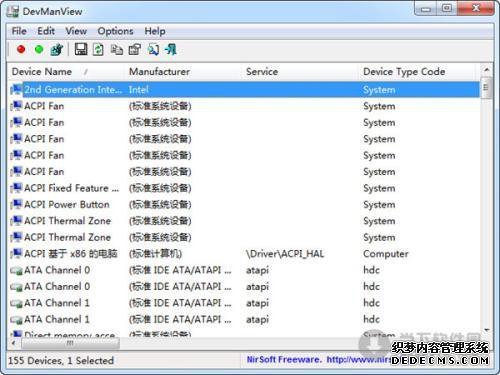500x375 pixels.
Task: Select the ACPI Power Button row
Action: tap(244, 204)
